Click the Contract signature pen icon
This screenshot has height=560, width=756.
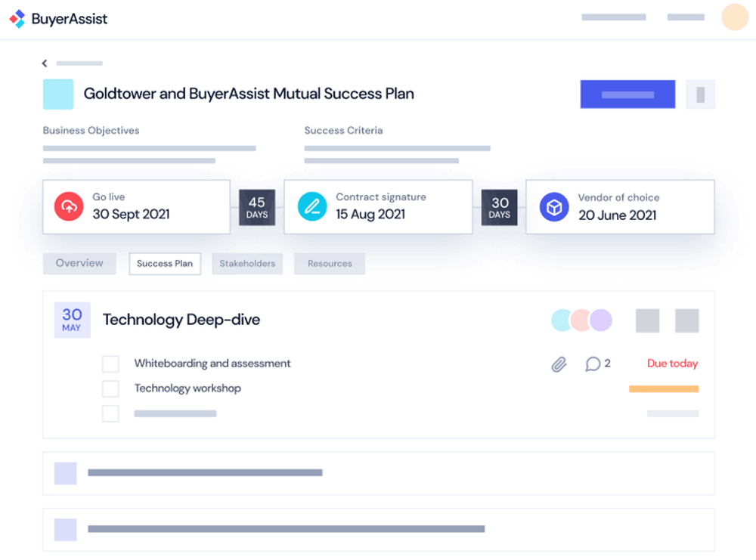[312, 207]
